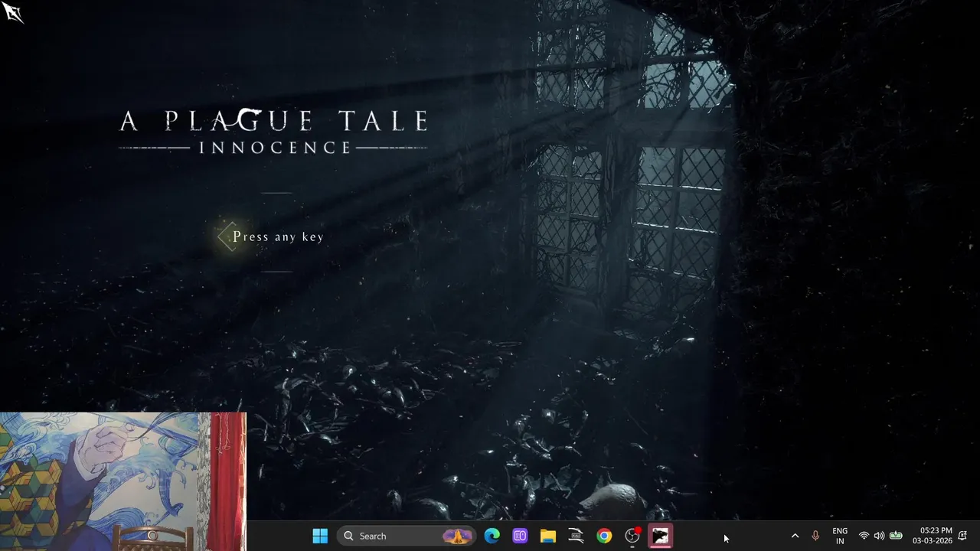The image size is (980, 551).
Task: Open the purple app icon next to Edge
Action: pyautogui.click(x=520, y=536)
